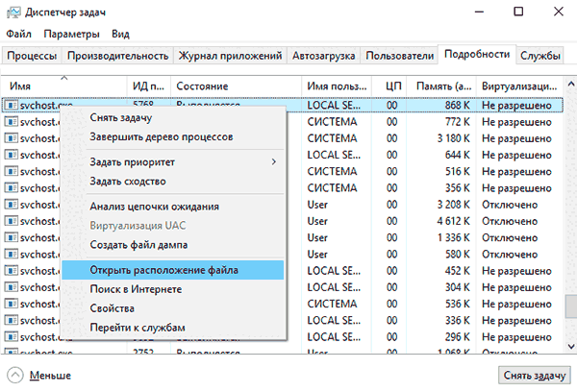The height and width of the screenshot is (392, 577).
Task: Click the svchost icon in the 644 K row
Action: coord(12,155)
